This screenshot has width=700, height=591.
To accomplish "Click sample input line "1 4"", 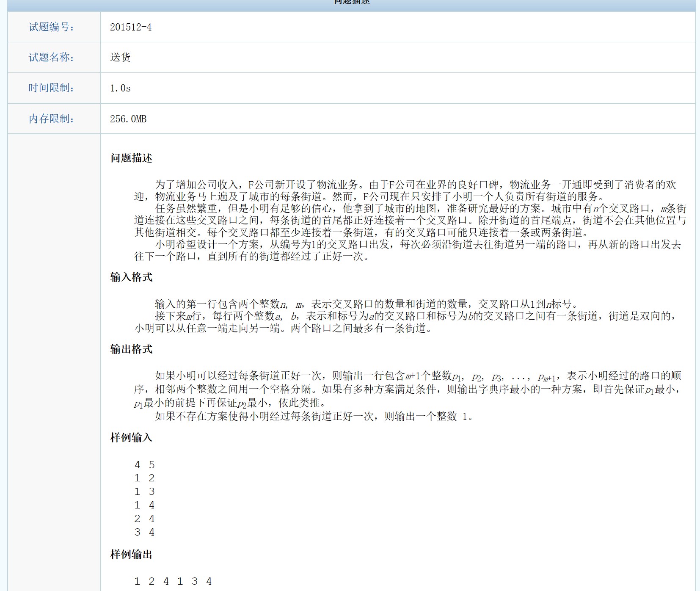I will point(145,505).
